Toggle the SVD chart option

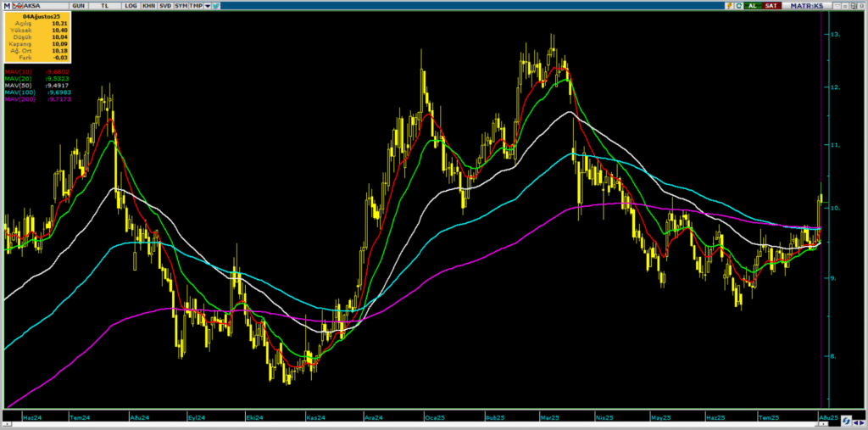[x=165, y=5]
